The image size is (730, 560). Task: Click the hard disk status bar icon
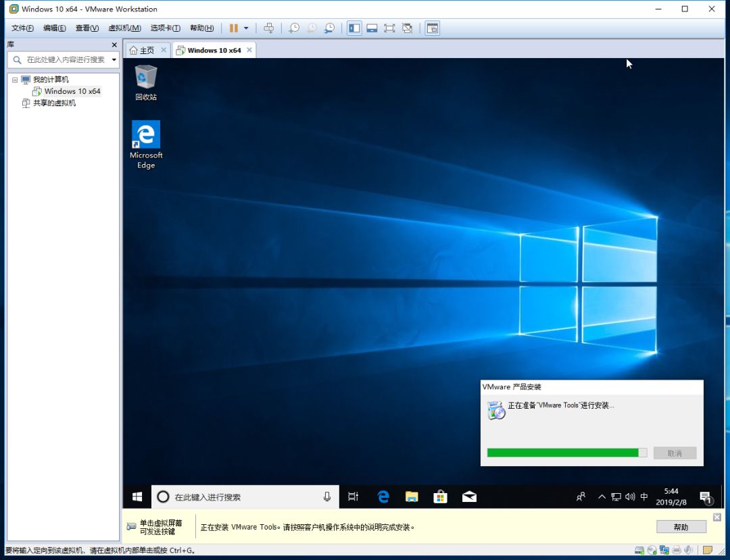click(x=639, y=551)
